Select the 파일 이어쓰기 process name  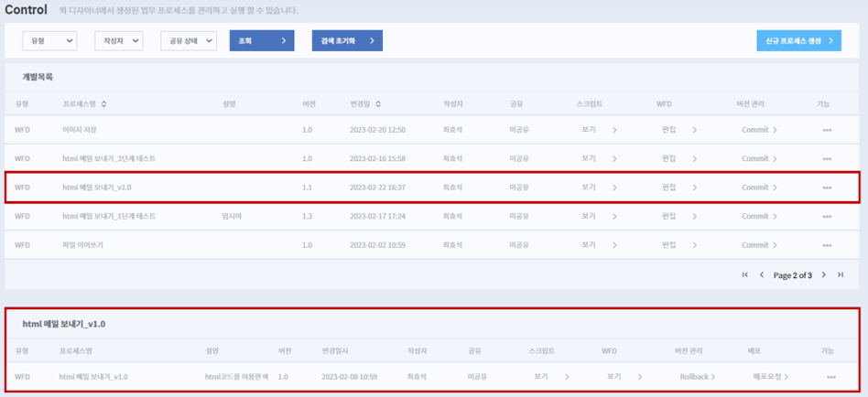pyautogui.click(x=82, y=245)
